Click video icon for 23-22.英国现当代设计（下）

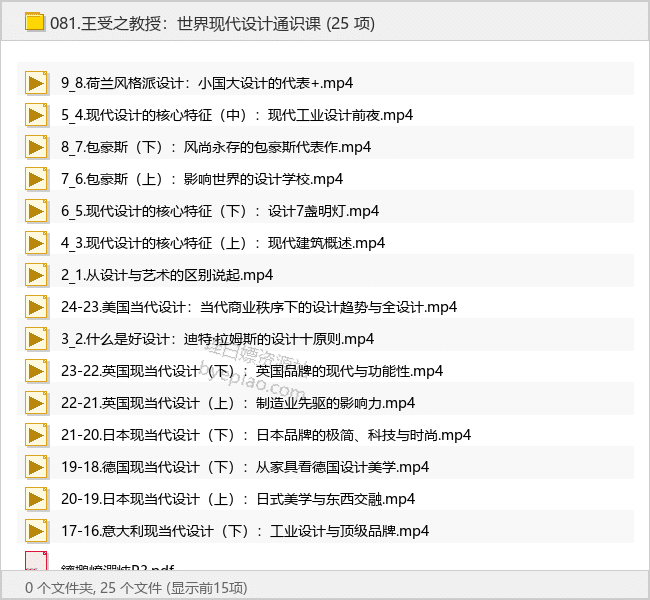[x=36, y=371]
